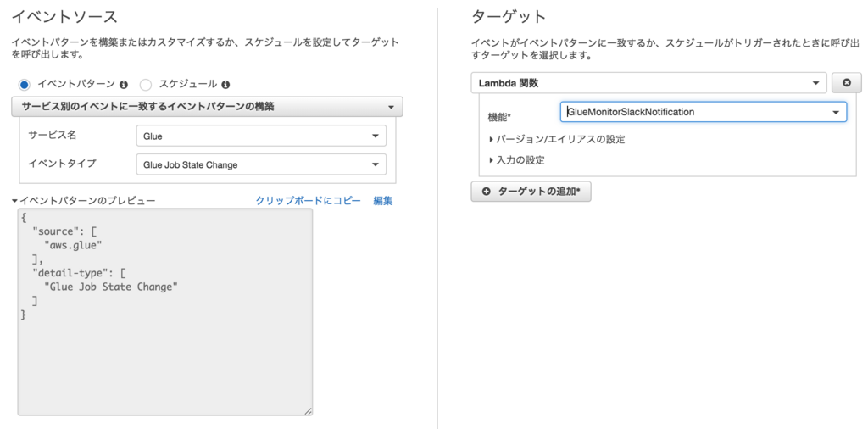Remove the target with the X button
868x429 pixels.
[x=847, y=83]
